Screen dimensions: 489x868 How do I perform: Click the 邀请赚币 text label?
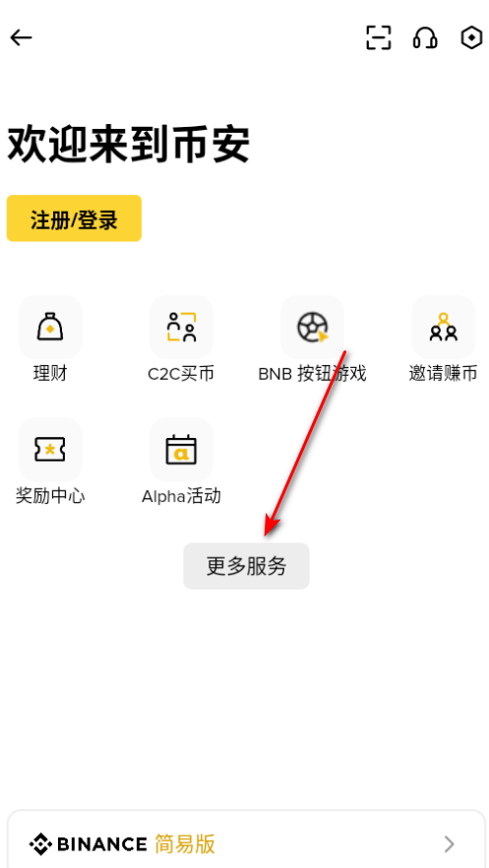pos(443,374)
